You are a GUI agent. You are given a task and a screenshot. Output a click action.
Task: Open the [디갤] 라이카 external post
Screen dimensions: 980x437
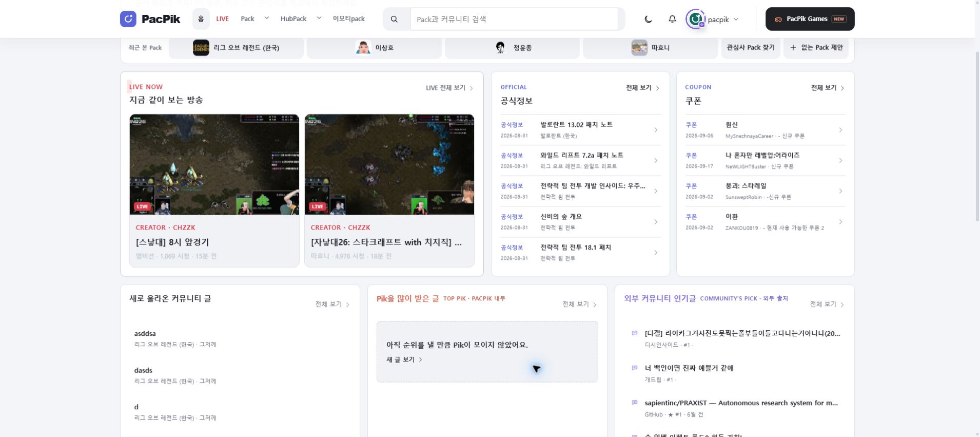[x=742, y=333]
